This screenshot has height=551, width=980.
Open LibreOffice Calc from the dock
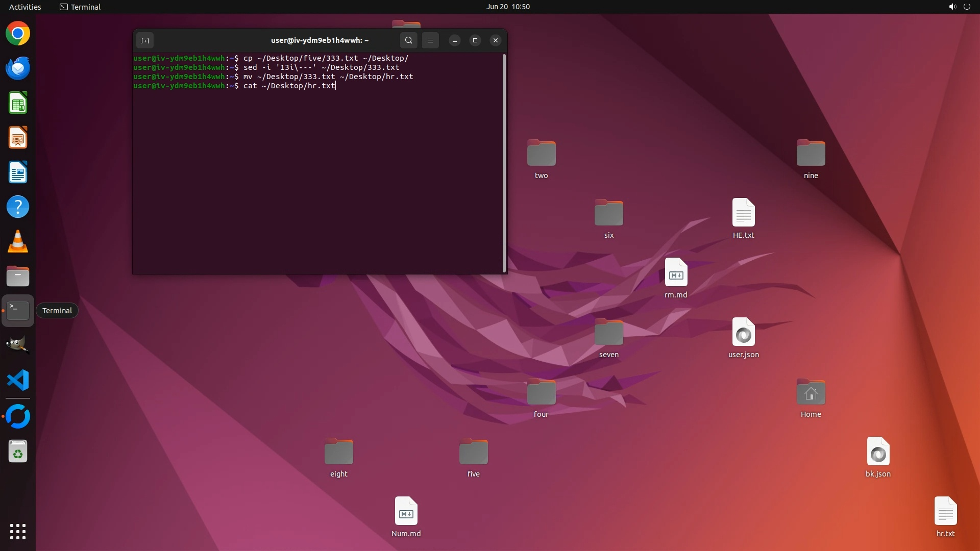pyautogui.click(x=18, y=103)
